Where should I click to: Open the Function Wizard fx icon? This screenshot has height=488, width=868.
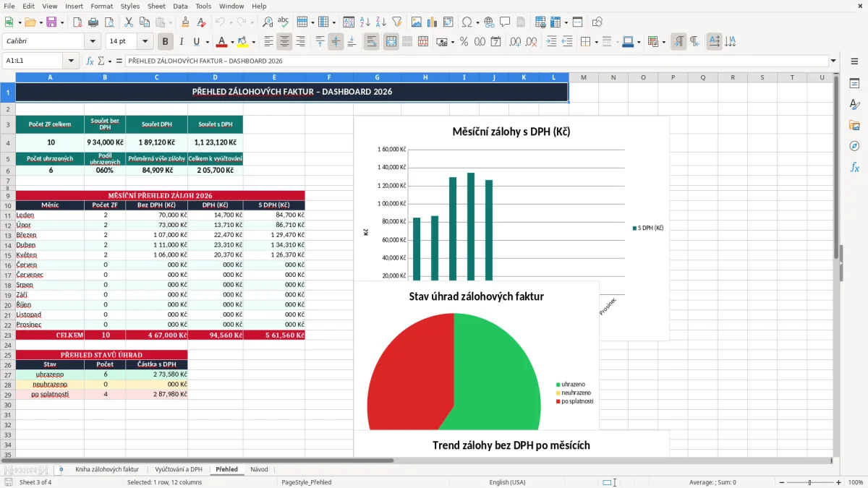pos(90,61)
